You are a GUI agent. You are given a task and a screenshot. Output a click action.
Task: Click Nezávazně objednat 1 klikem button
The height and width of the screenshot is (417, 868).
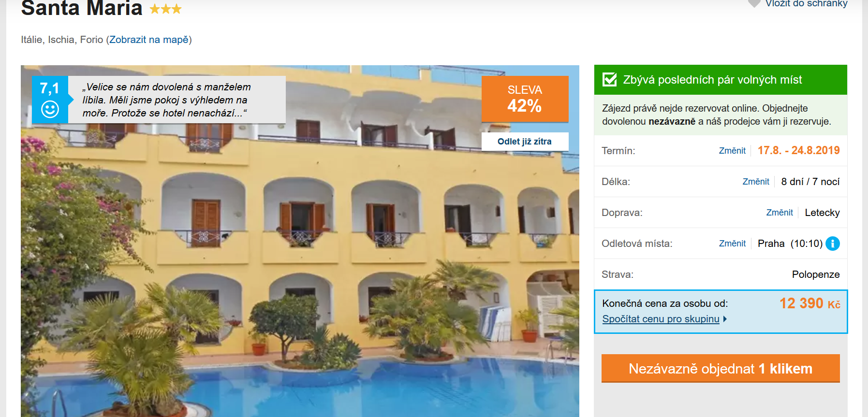tap(721, 369)
